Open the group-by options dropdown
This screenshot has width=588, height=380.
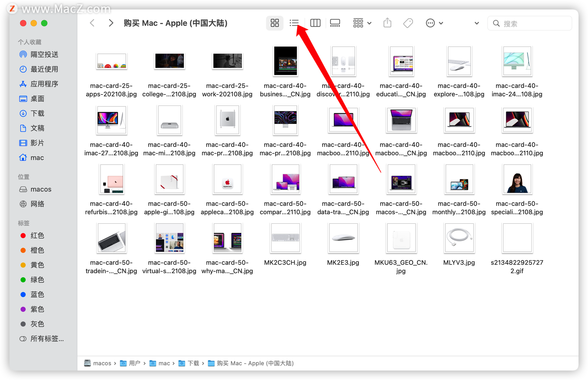(362, 23)
